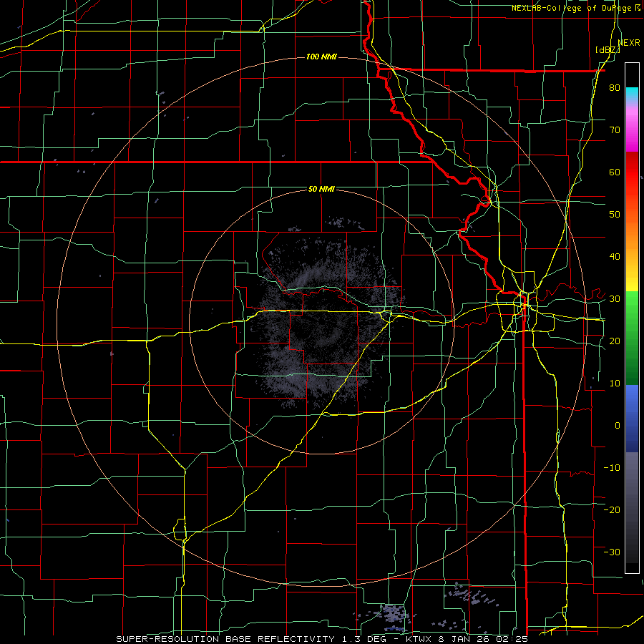Click the "60" dBZ scale value
Viewport: 644px width, 644px height.
coord(615,172)
